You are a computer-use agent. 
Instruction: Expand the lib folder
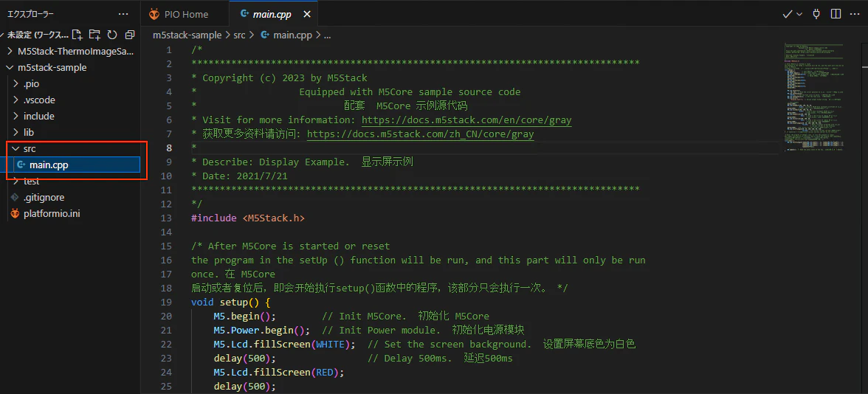click(x=70, y=132)
